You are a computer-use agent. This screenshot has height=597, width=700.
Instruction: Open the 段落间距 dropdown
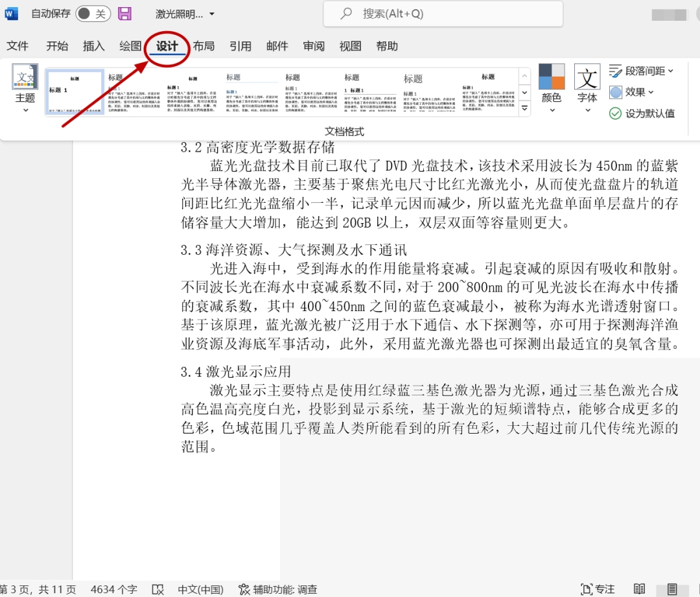tap(641, 71)
